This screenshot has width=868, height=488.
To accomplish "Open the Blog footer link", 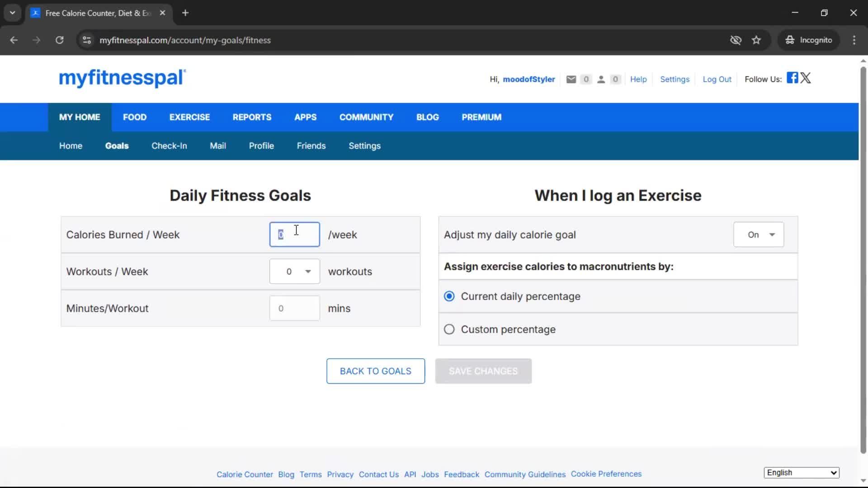I will pyautogui.click(x=286, y=474).
